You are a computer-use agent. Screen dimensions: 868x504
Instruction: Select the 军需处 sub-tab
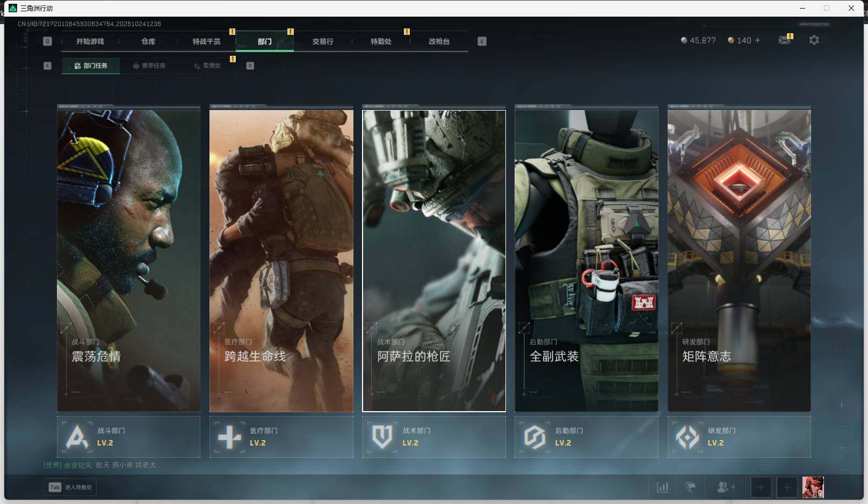(207, 65)
